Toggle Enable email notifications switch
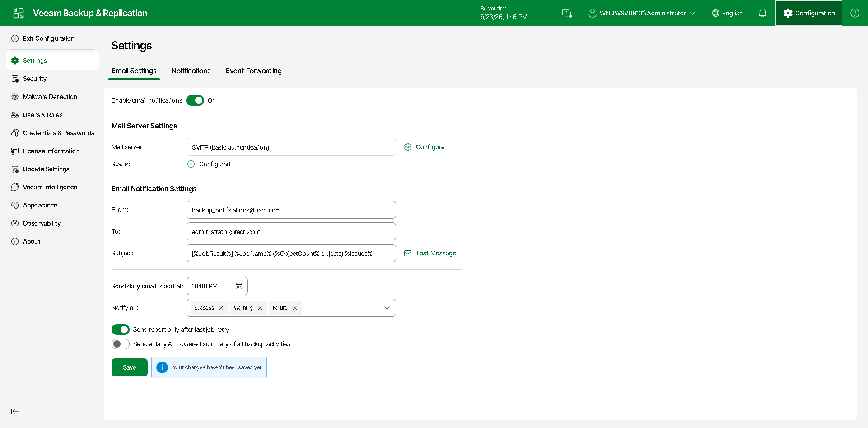Screen dimensions: 868x428 [x=195, y=100]
